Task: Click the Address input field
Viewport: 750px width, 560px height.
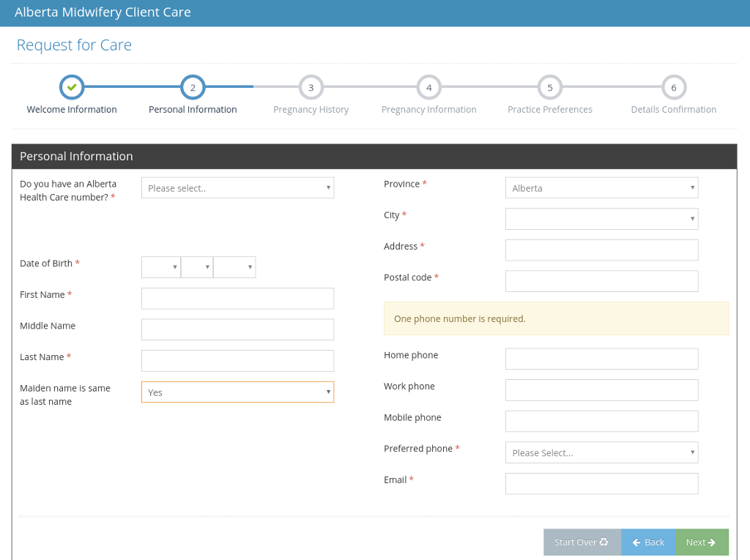Action: pyautogui.click(x=602, y=250)
